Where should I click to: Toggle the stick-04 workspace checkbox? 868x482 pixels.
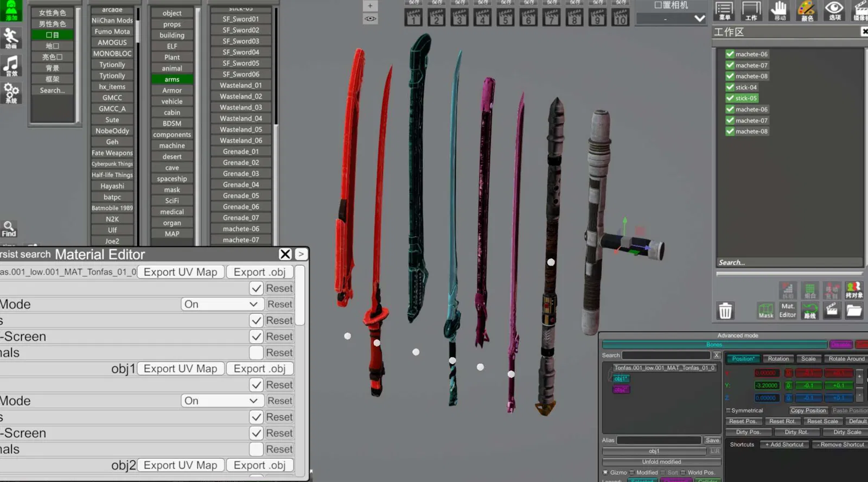tap(730, 87)
